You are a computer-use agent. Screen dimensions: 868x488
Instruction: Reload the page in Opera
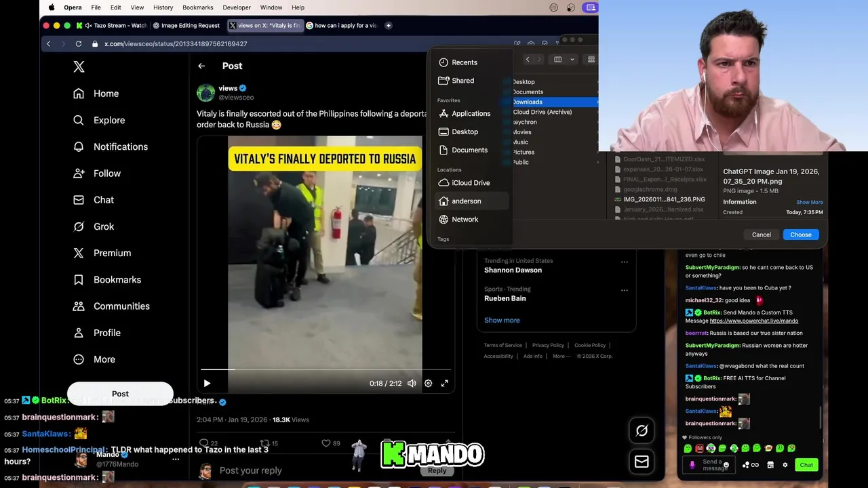[x=78, y=43]
